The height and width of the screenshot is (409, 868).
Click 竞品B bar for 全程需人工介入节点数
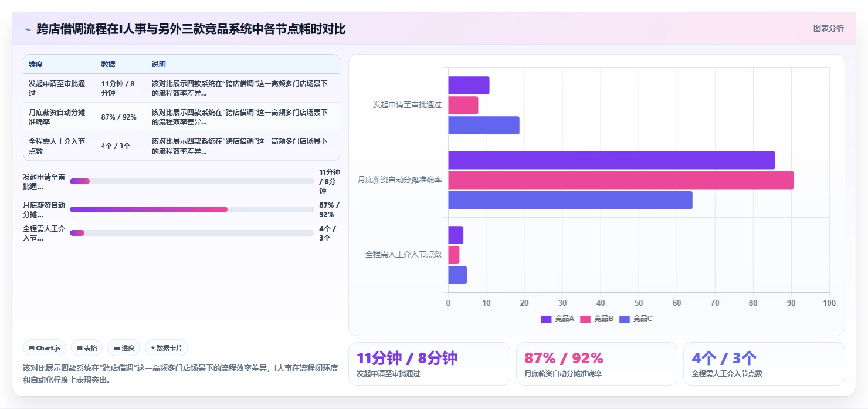click(454, 255)
